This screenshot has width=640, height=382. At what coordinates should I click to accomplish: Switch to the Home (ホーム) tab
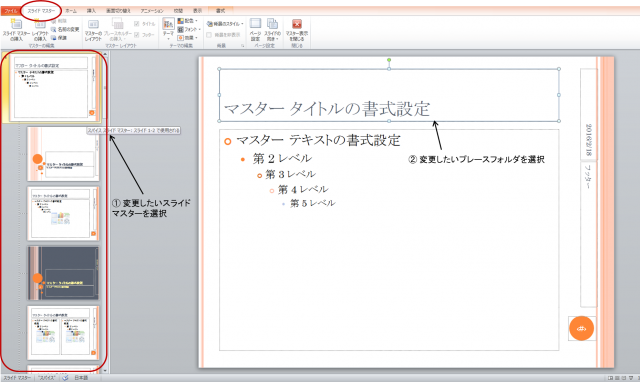[x=71, y=11]
